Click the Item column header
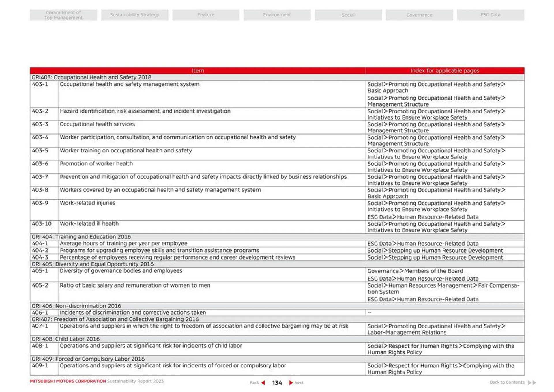 pyautogui.click(x=198, y=71)
